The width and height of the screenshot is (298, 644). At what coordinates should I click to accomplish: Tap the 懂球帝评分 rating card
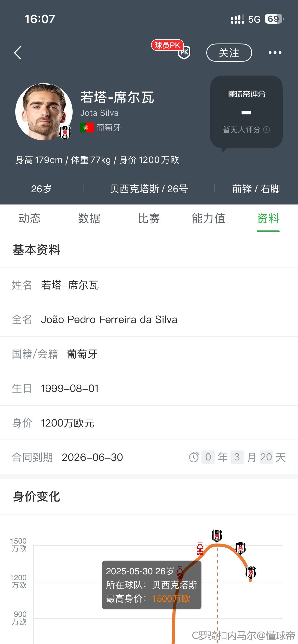click(246, 112)
